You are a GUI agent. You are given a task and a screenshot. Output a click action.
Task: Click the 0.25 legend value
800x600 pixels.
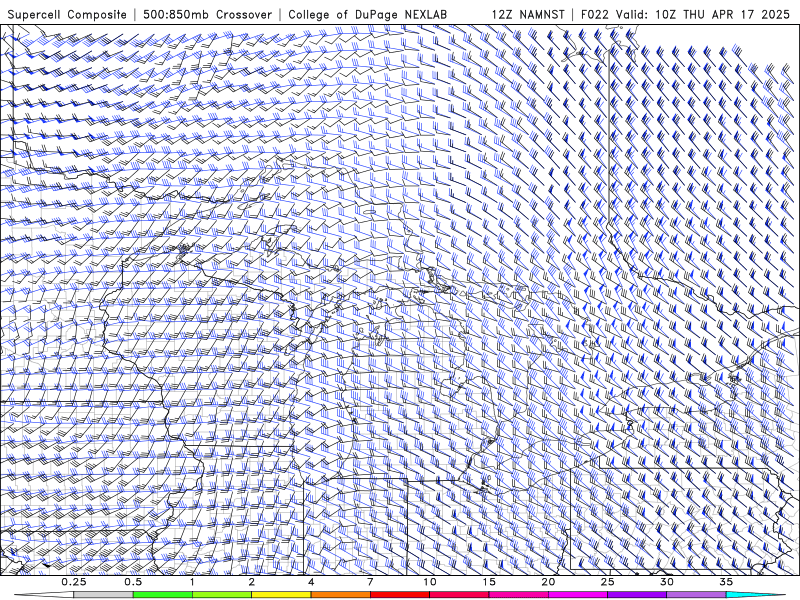(x=74, y=582)
